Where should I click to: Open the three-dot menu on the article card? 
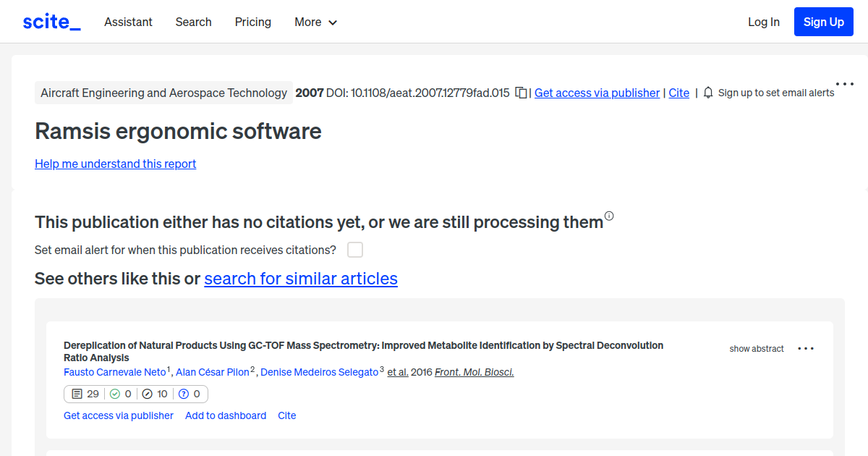[805, 348]
